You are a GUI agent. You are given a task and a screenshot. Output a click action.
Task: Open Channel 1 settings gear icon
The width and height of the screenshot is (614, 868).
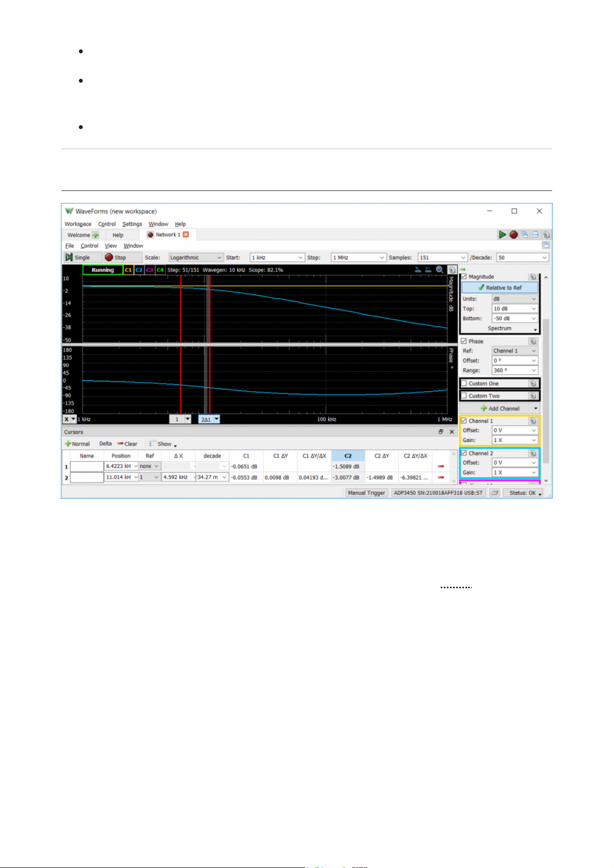(x=533, y=421)
